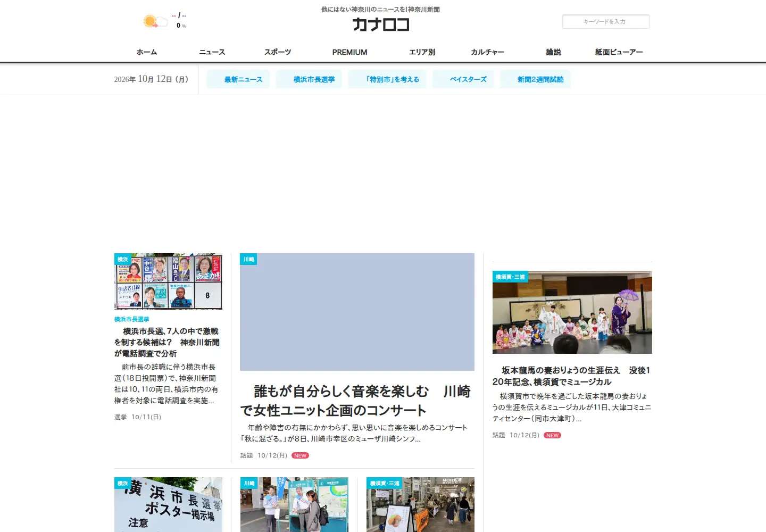Open the 紙面ビューアー menu item
This screenshot has width=766, height=532.
point(619,52)
